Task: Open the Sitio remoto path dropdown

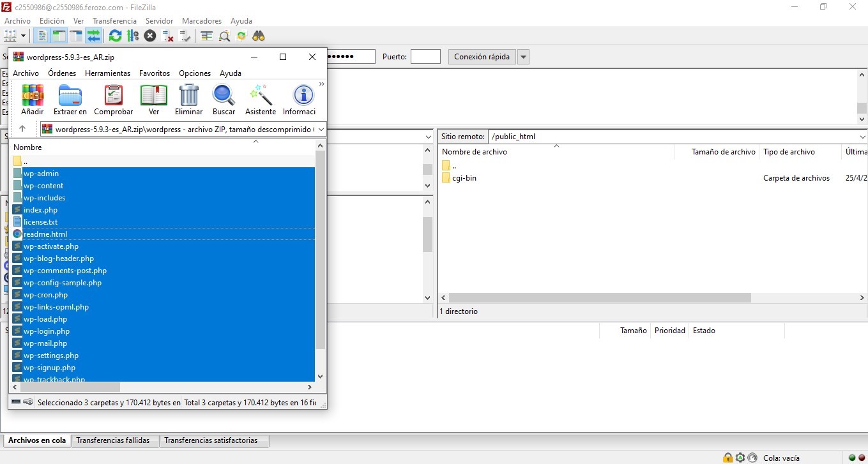Action: click(862, 137)
